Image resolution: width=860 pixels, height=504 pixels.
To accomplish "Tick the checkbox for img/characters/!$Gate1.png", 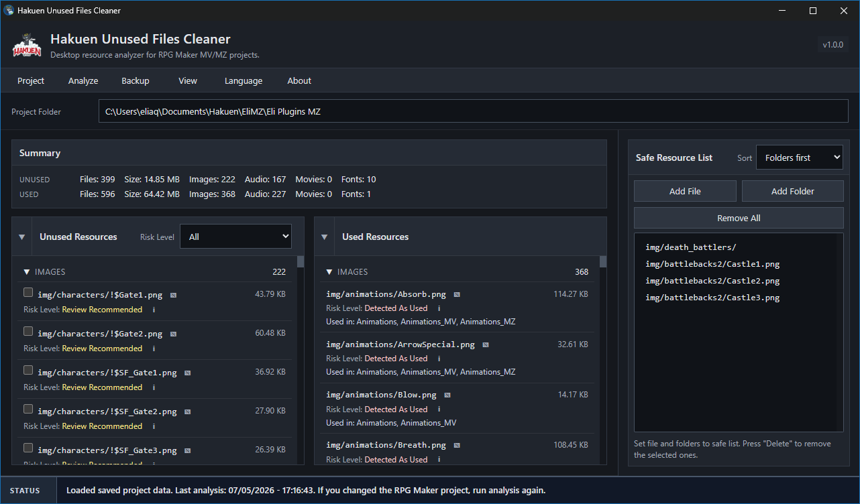I will pyautogui.click(x=28, y=292).
